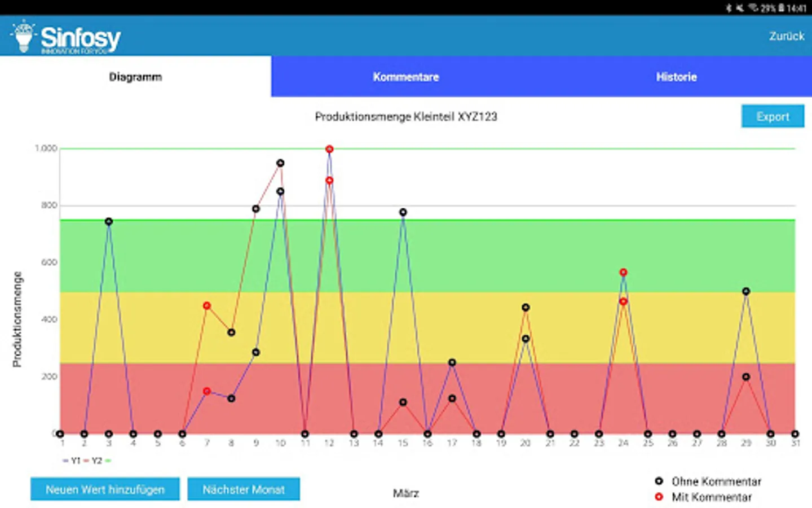812x508 pixels.
Task: Select the data point at day 3 peak
Action: 109,222
